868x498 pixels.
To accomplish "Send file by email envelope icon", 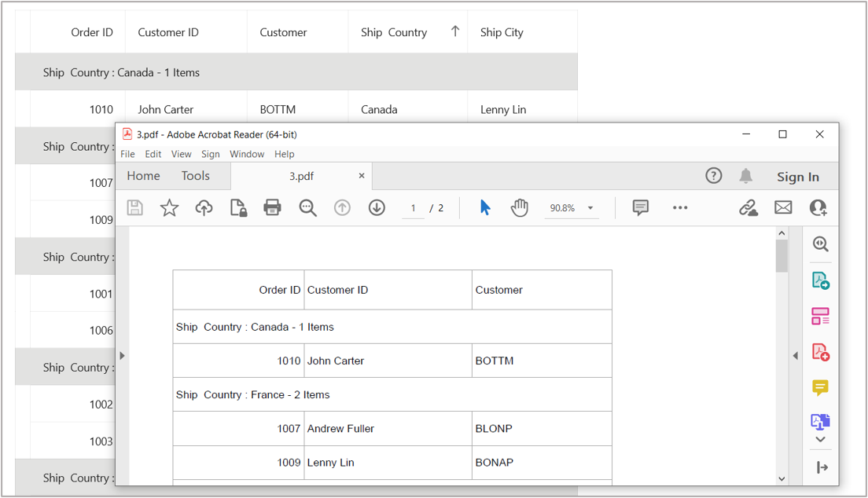I will 783,208.
